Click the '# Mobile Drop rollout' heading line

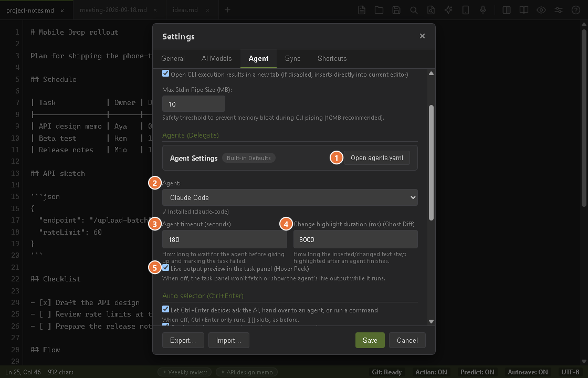point(75,32)
